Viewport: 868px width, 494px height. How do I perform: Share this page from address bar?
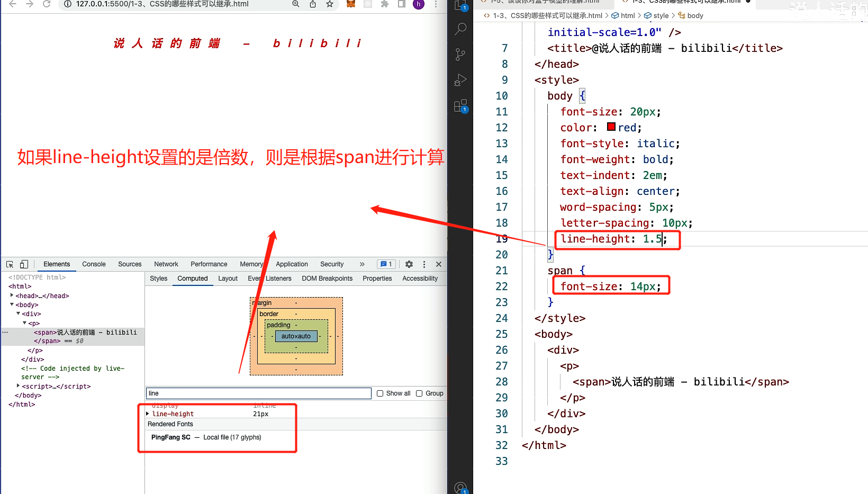pyautogui.click(x=313, y=4)
